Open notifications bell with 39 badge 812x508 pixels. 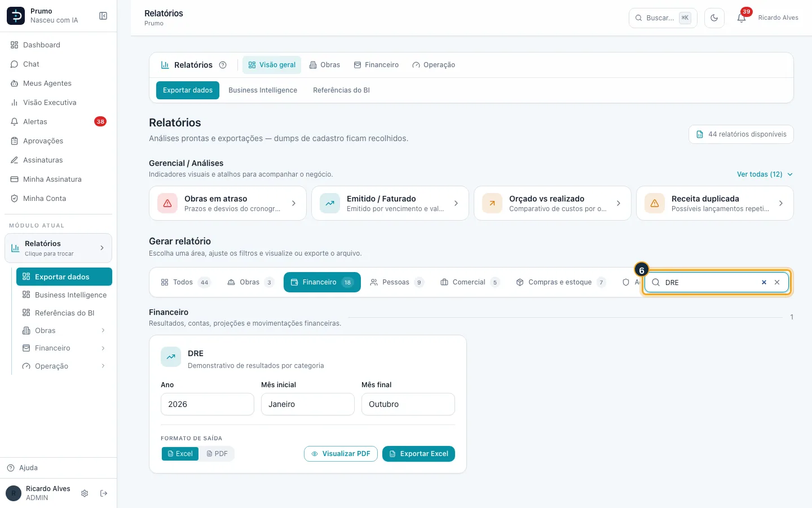(x=742, y=18)
